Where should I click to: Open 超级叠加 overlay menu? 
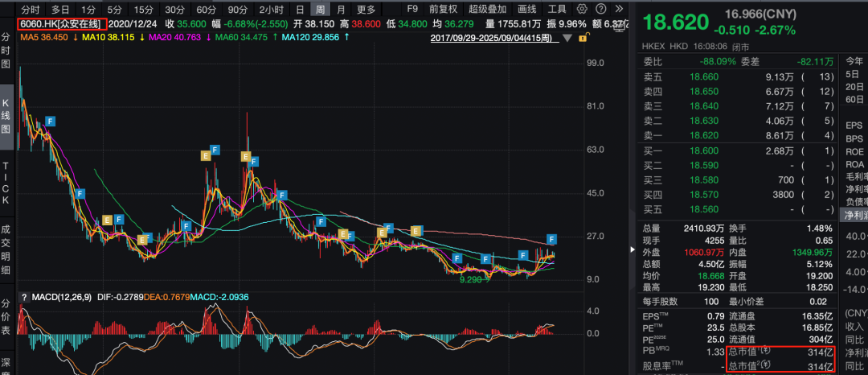click(x=487, y=9)
